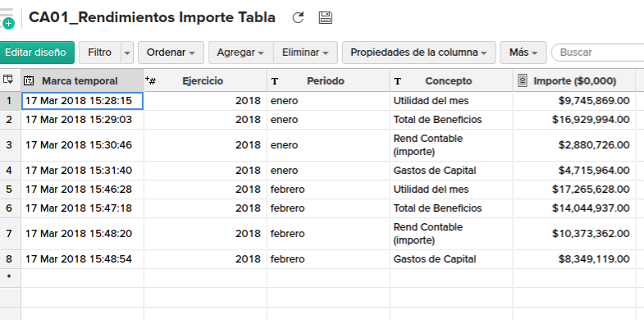Screen dimensions: 644x320
Task: Open the Ordenar dropdown
Action: 171,53
